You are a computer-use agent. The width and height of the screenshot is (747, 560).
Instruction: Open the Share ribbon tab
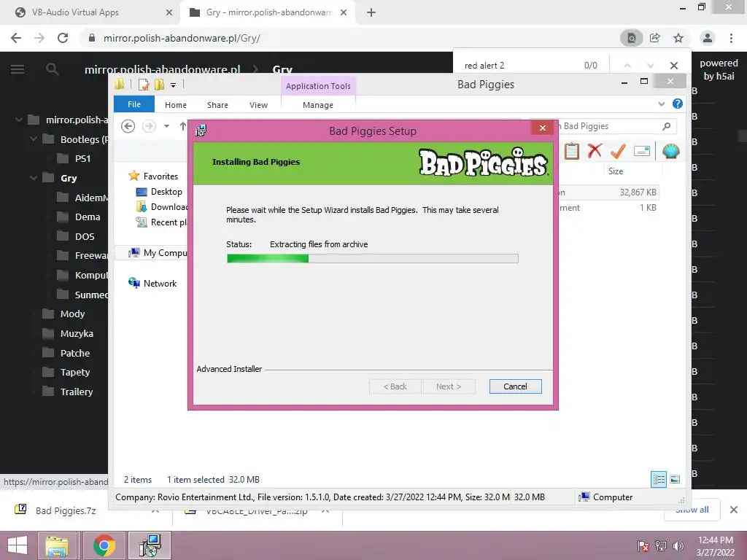[217, 105]
